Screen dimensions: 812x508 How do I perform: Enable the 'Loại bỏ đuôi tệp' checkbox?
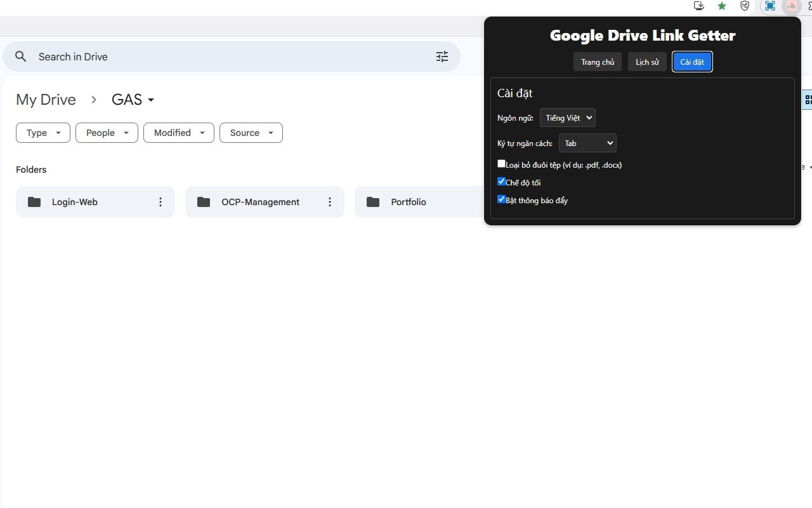click(x=502, y=164)
